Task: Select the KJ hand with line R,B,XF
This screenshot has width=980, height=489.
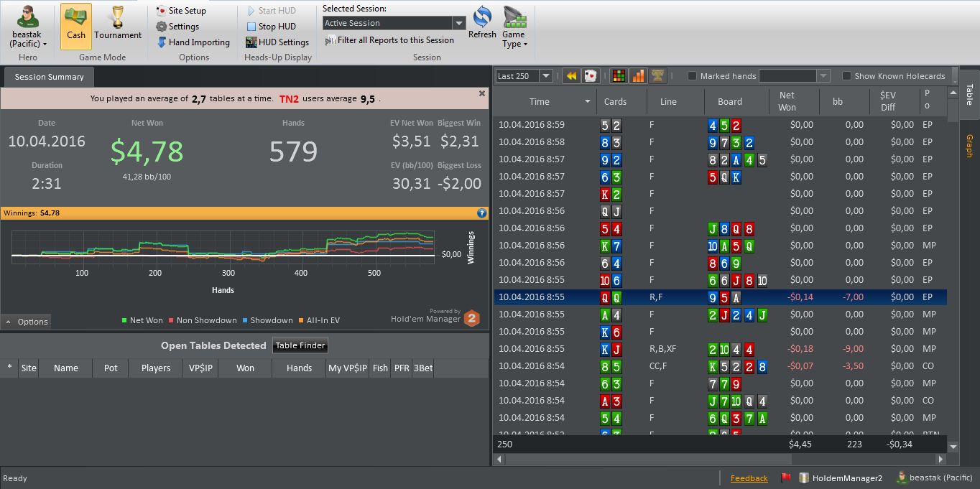Action: 721,348
